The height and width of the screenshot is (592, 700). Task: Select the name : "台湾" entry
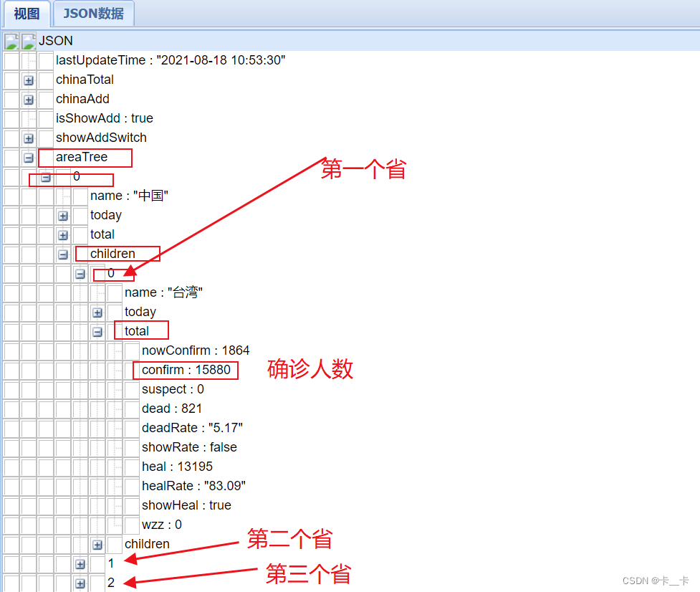163,292
